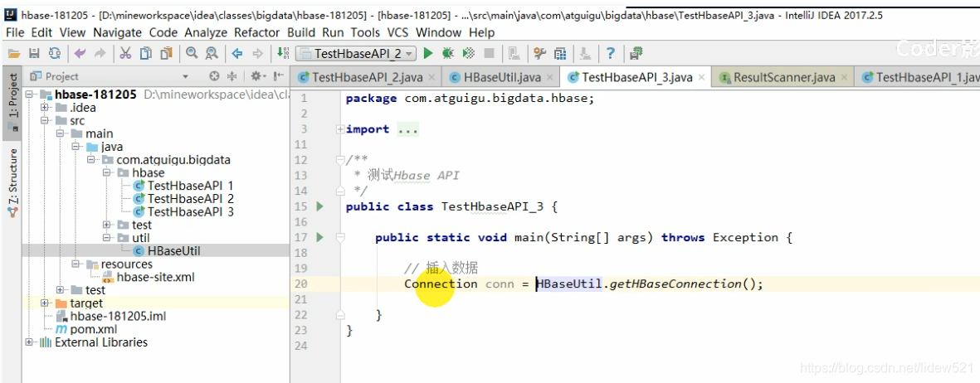
Task: Open the Refactor menu
Action: pos(257,32)
